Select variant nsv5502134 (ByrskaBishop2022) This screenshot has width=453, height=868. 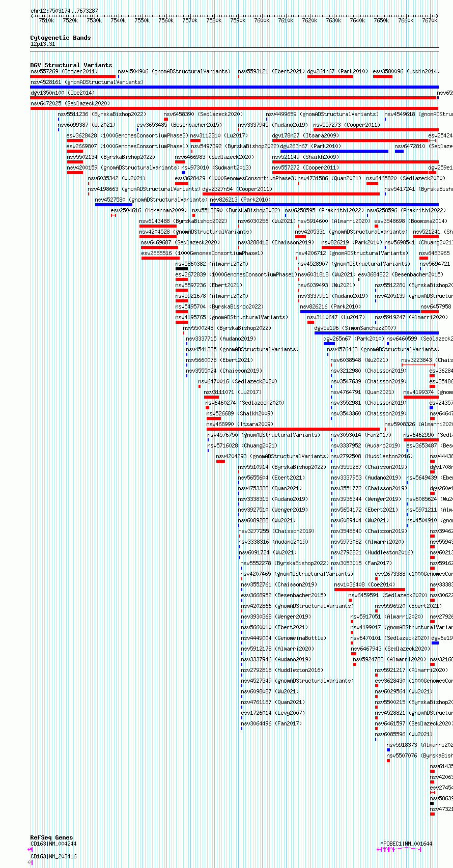tap(111, 157)
